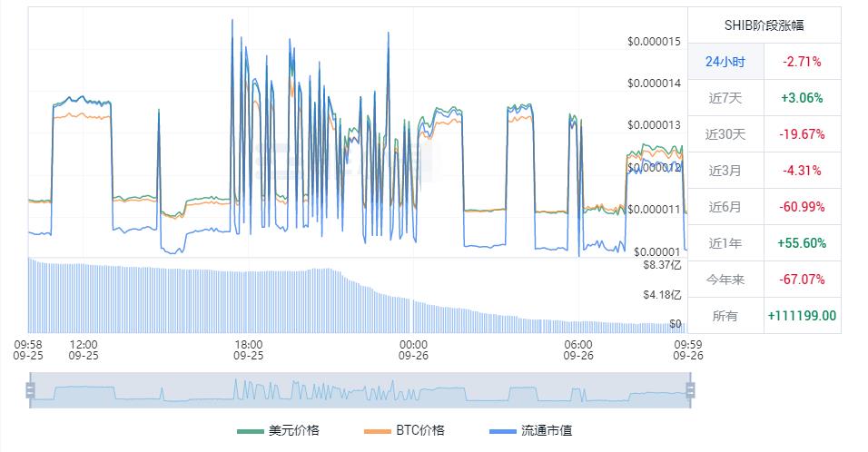
Task: Select the 24小时 period tab
Action: click(725, 62)
